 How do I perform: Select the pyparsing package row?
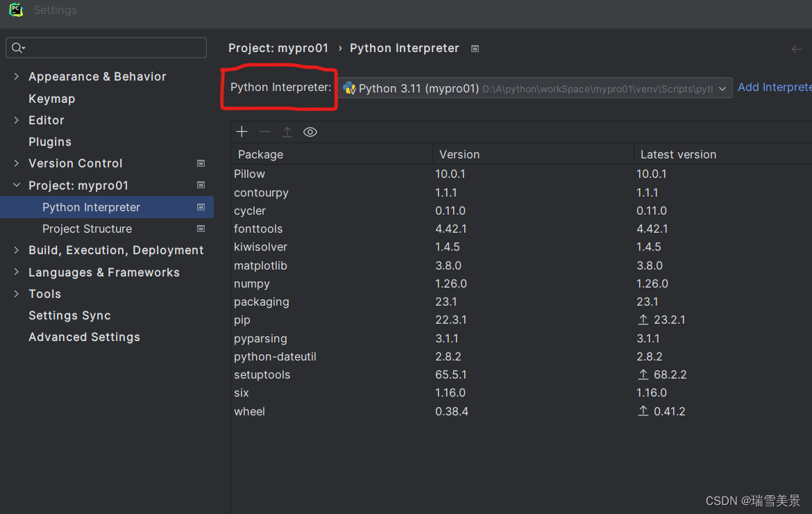[521, 338]
